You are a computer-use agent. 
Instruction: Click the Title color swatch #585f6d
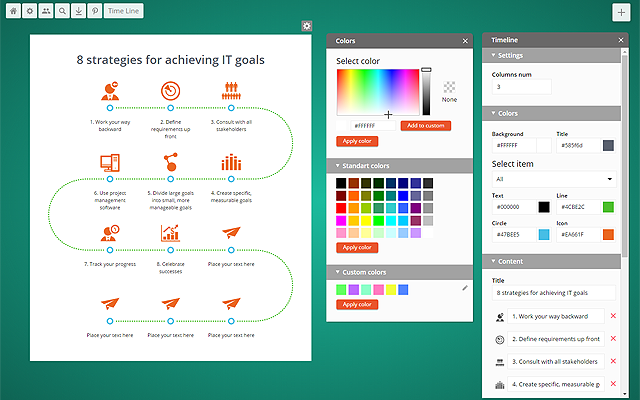click(x=608, y=146)
